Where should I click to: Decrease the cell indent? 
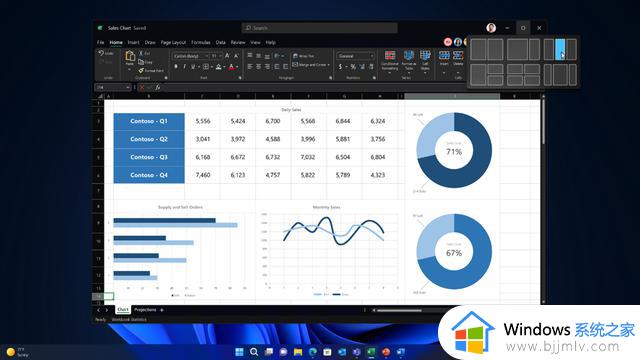[277, 67]
